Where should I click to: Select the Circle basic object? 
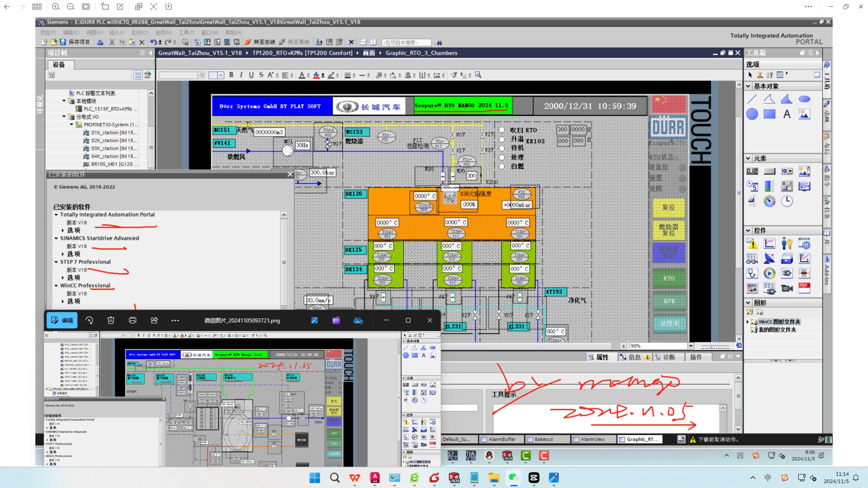pyautogui.click(x=752, y=114)
